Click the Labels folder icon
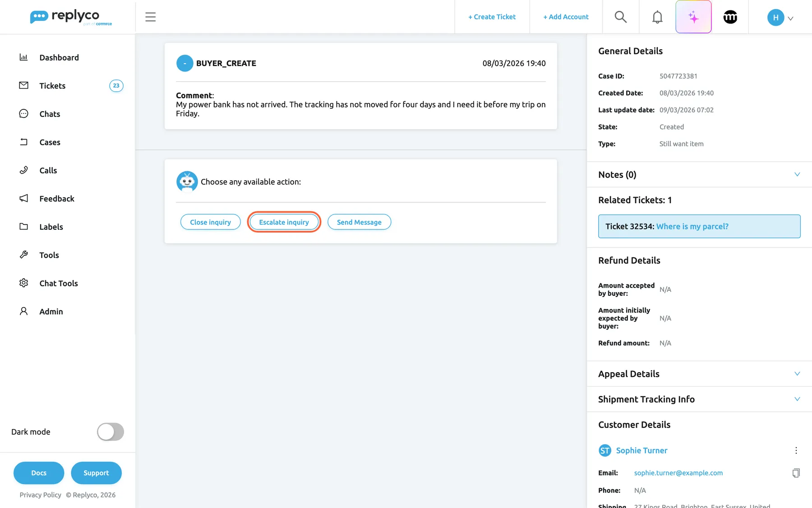Viewport: 812px width, 508px height. click(24, 227)
